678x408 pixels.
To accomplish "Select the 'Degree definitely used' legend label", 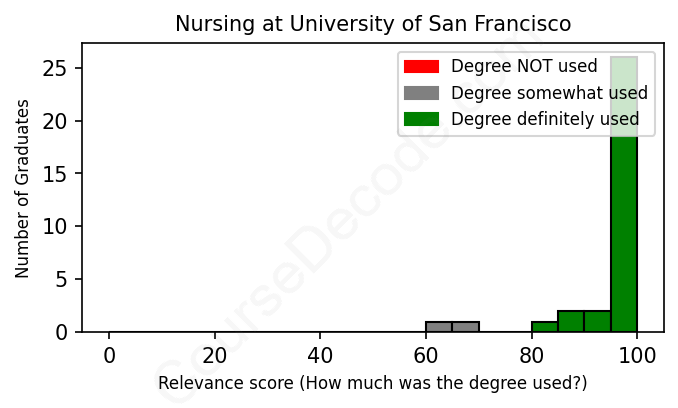I will point(545,120).
